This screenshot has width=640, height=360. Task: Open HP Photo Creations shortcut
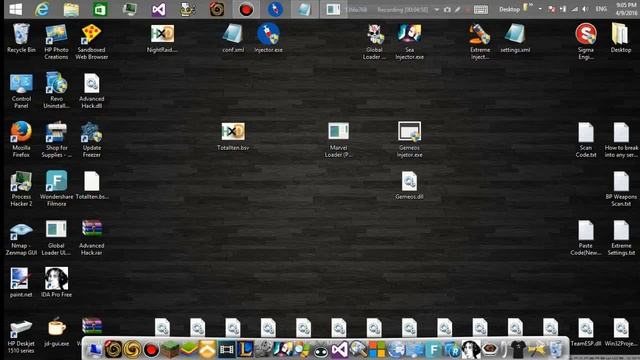point(56,42)
